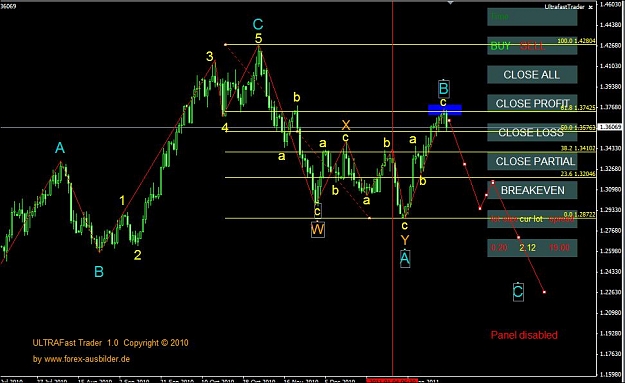Click the yellow wave 2 label
625x383 pixels.
(138, 255)
